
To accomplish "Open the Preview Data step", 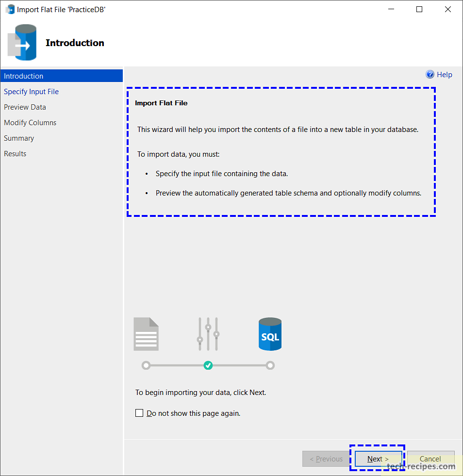I will pos(25,107).
